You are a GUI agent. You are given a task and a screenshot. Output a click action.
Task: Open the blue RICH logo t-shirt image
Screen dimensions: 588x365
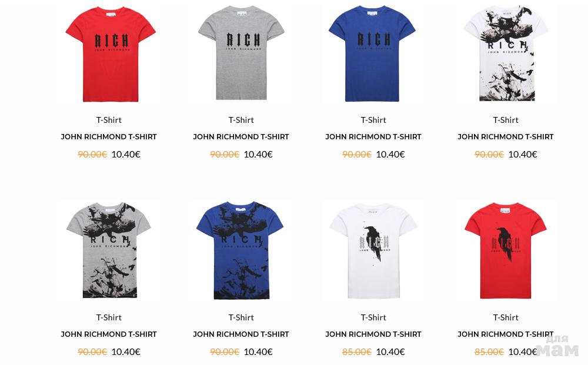coord(372,53)
